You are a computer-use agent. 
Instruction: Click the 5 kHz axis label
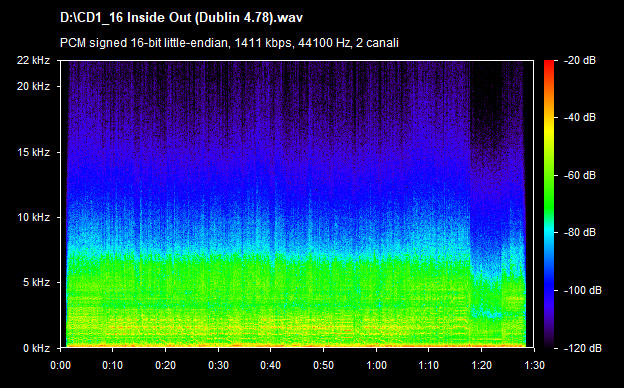36,283
